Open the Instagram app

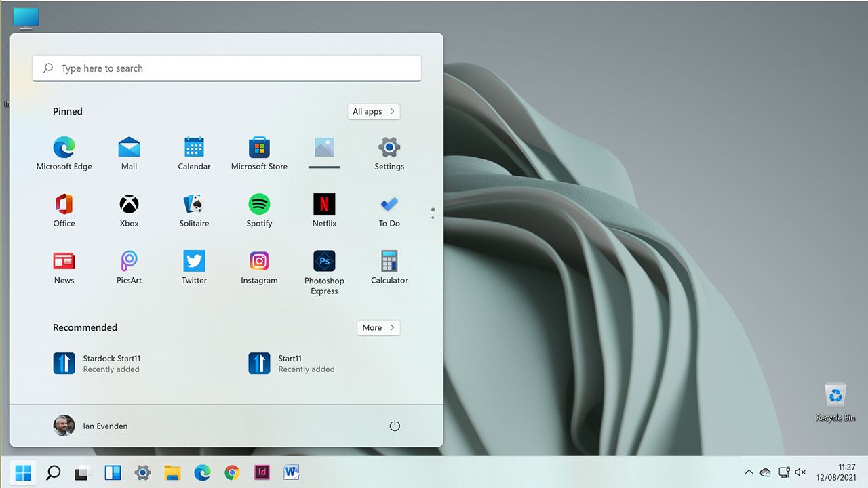click(259, 268)
